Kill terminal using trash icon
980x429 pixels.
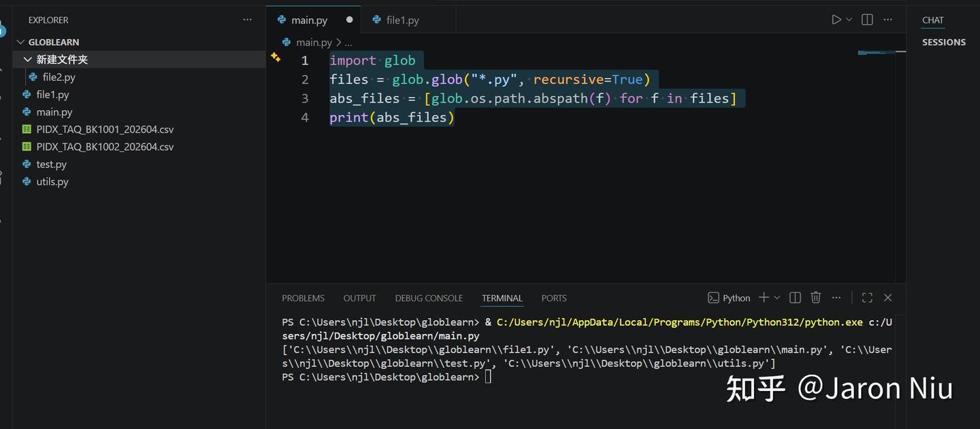pyautogui.click(x=816, y=298)
